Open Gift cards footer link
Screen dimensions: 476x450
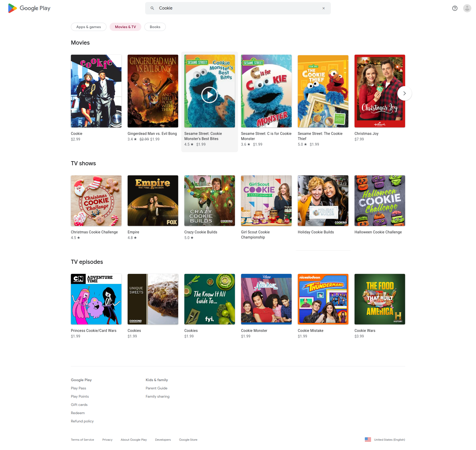tap(79, 405)
